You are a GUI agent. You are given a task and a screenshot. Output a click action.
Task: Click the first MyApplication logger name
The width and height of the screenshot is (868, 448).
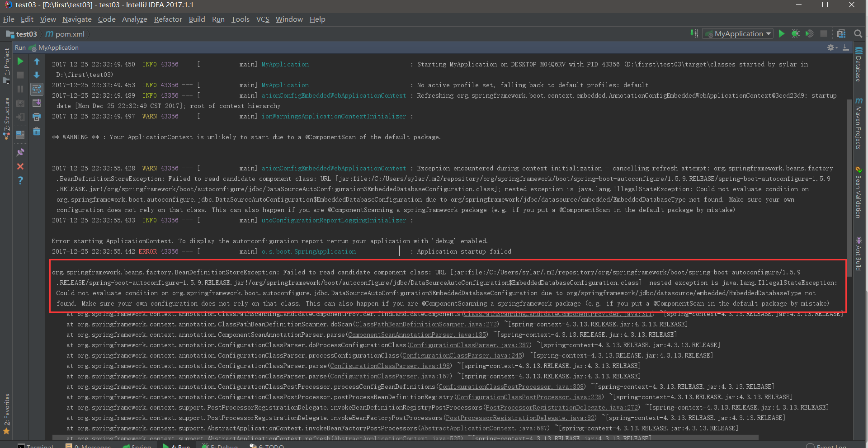[285, 64]
